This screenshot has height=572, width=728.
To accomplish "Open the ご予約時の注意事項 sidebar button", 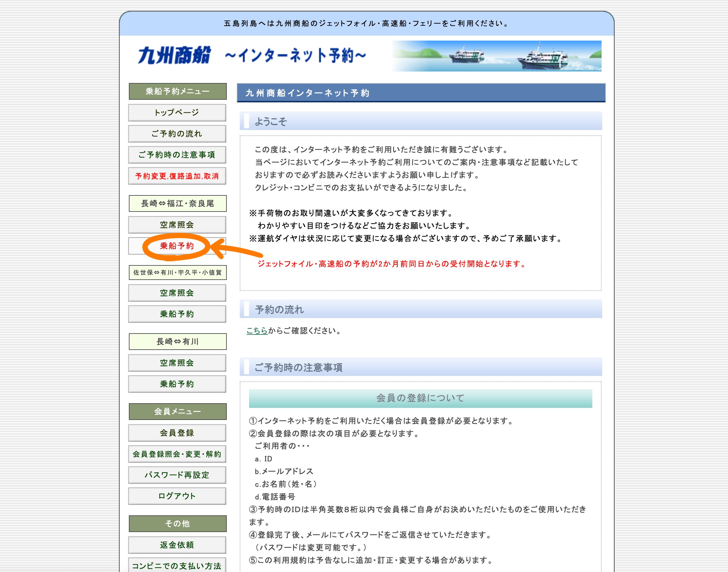I will 177,155.
